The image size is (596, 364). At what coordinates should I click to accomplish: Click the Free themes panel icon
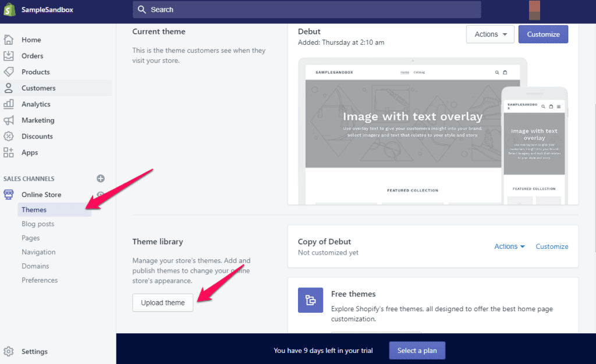pyautogui.click(x=310, y=300)
